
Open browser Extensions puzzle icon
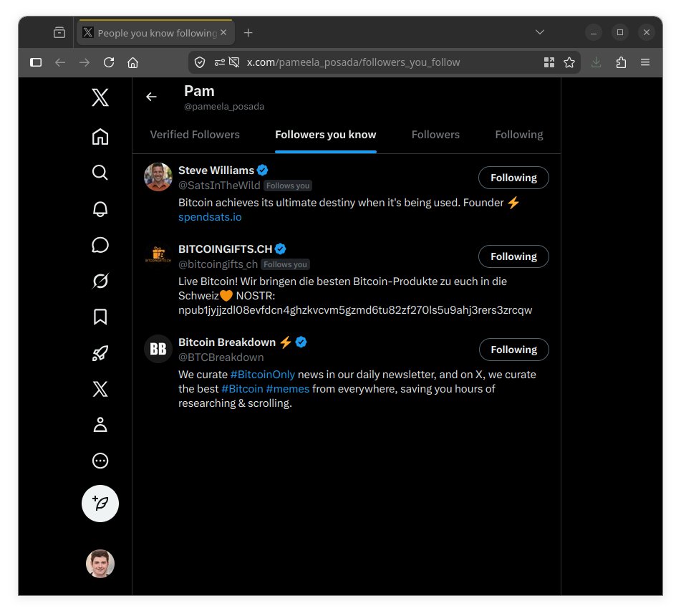(621, 62)
